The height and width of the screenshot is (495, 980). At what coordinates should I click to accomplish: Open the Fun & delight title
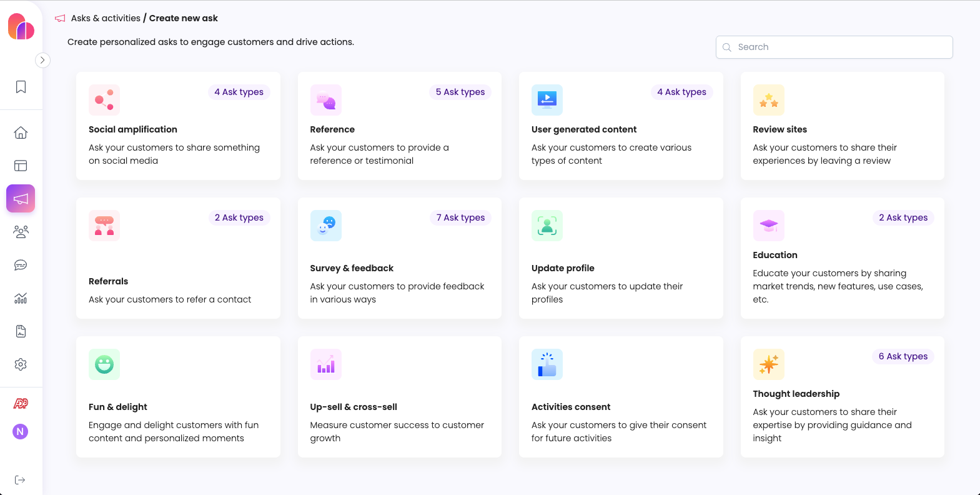pyautogui.click(x=118, y=407)
